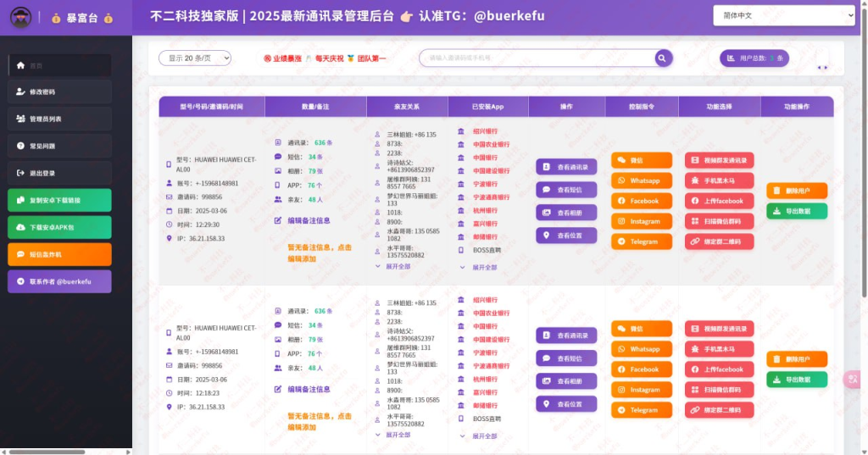Click 编辑备注信息 in the 12:18:23 row
This screenshot has width=868, height=455.
click(x=303, y=389)
